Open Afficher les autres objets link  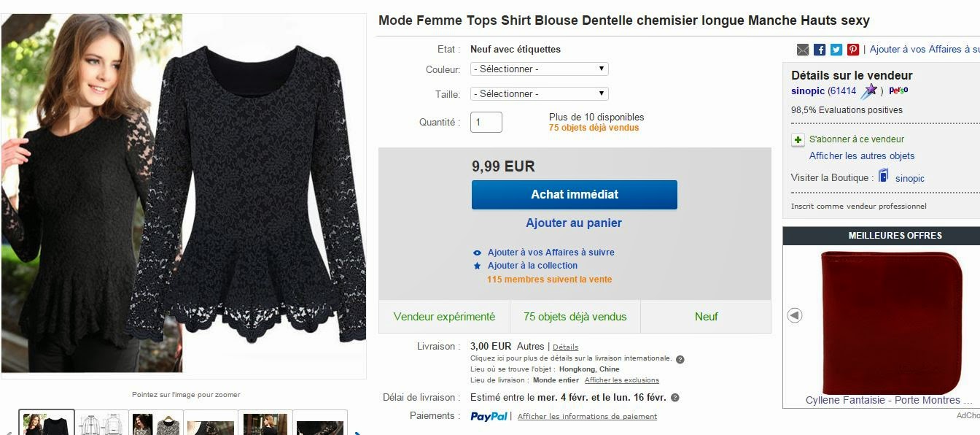861,156
